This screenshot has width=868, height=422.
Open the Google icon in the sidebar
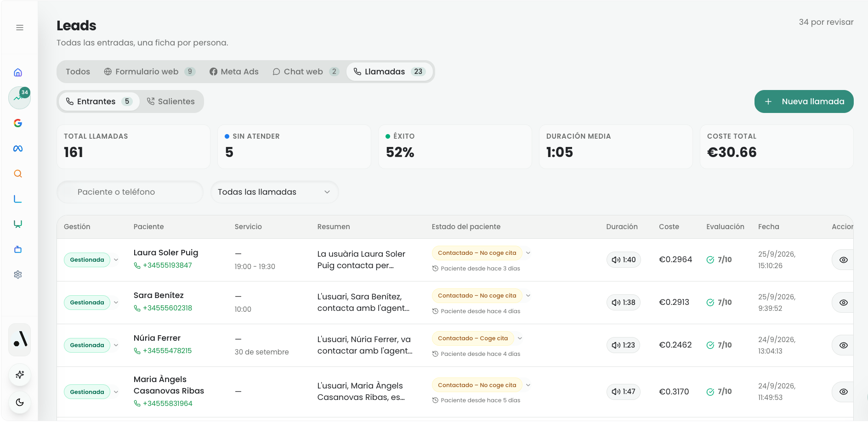18,123
